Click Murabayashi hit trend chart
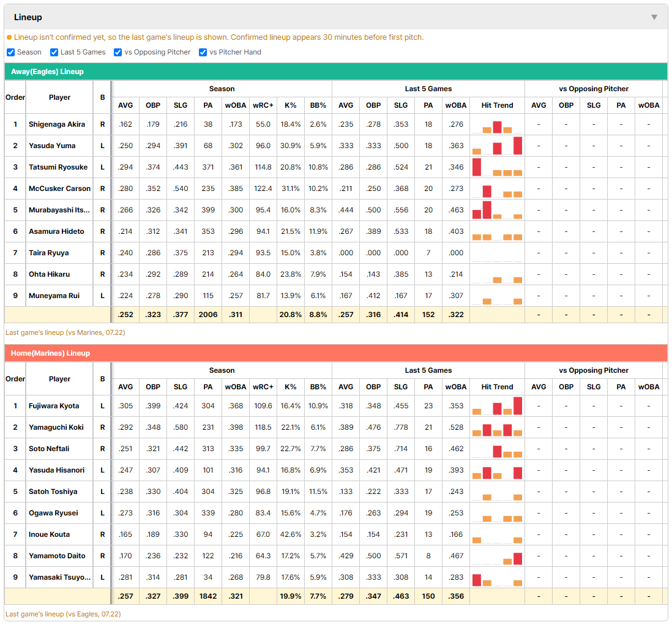The image size is (672, 625). 497,210
